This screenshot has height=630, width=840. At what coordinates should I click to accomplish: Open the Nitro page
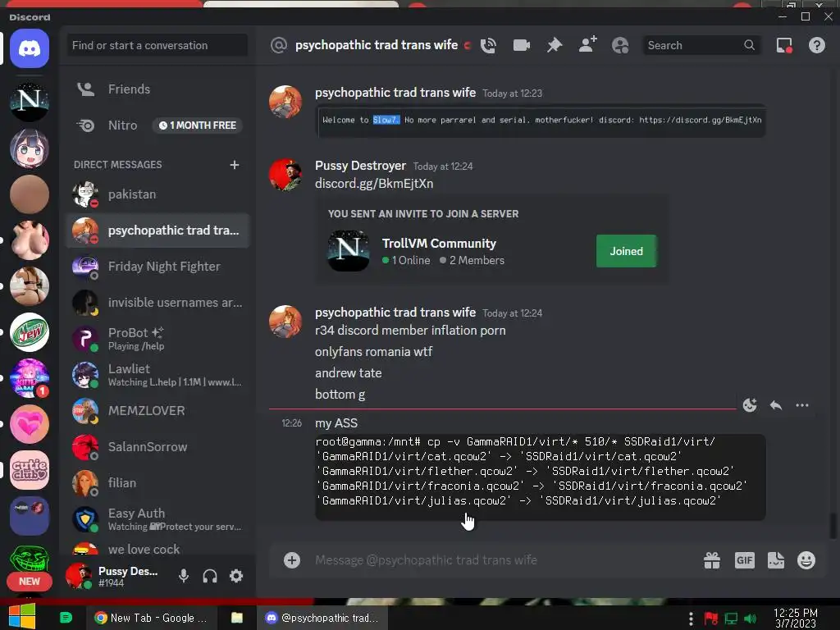click(x=157, y=126)
